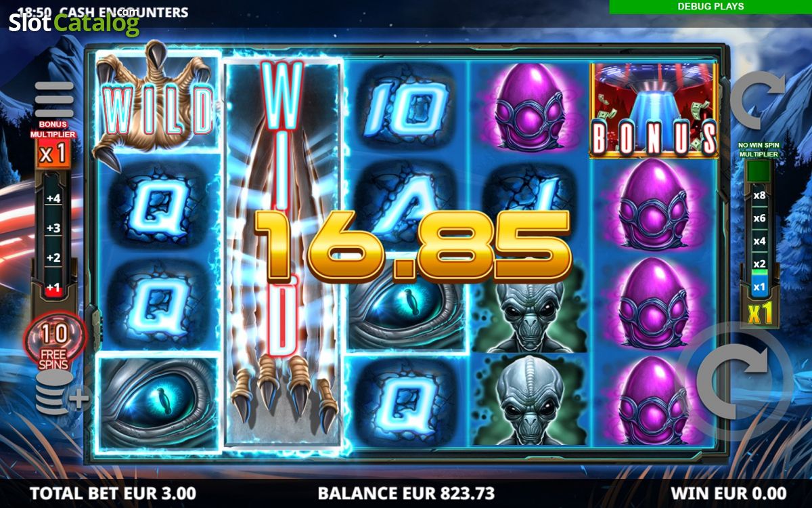Screen dimensions: 812x508
Task: Click the SlotCatalog logo
Action: tap(74, 24)
